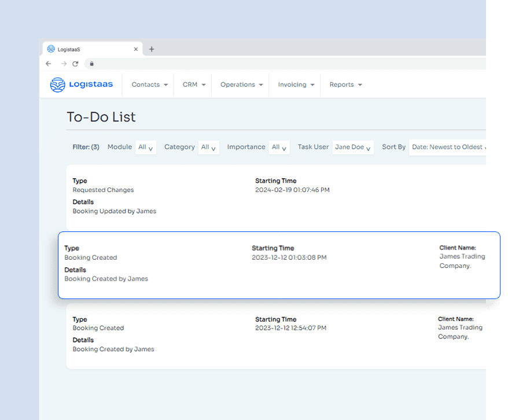Close the LogistaaS browser tab

136,49
